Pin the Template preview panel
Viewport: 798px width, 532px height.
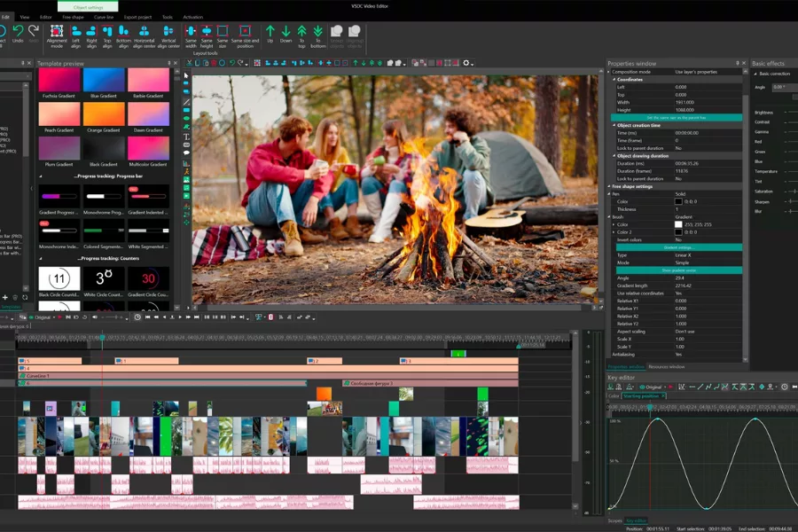(x=169, y=63)
